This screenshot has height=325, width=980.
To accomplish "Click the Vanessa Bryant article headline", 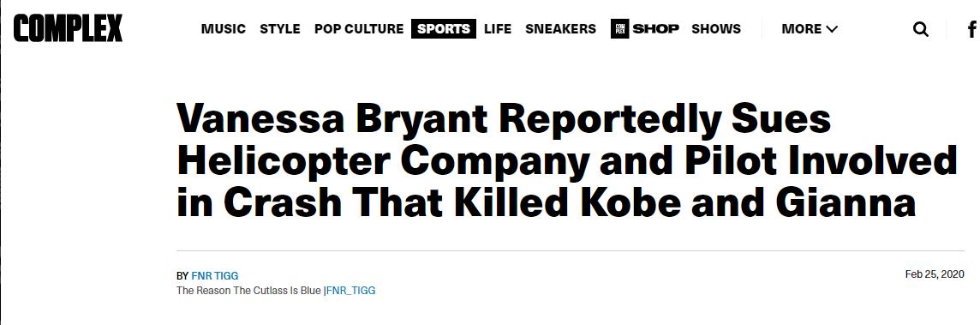I will click(x=566, y=159).
